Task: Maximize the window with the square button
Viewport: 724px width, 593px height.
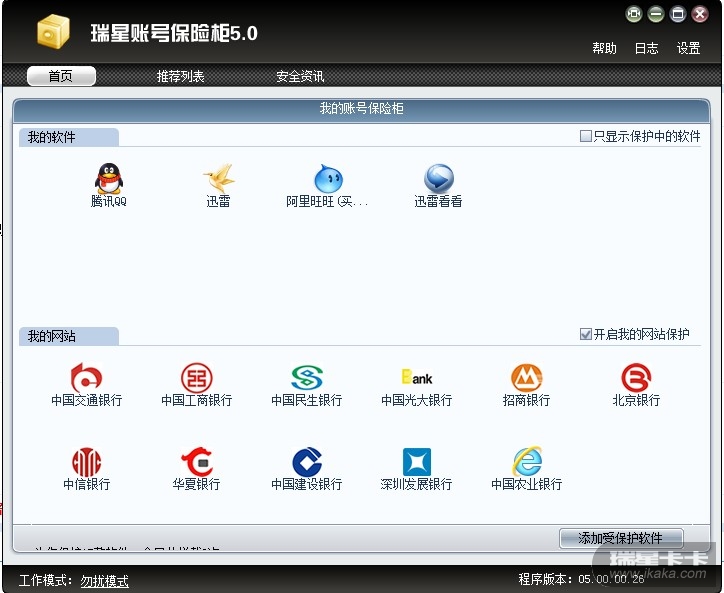Action: point(678,14)
